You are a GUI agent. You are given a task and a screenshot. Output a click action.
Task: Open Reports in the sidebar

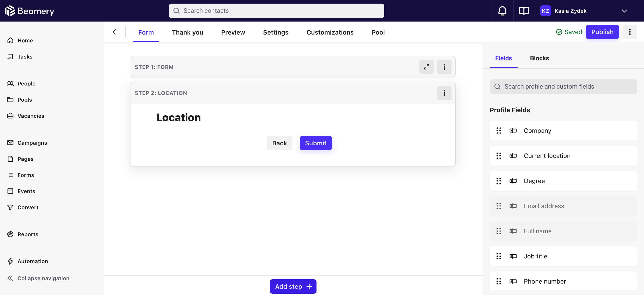[22, 234]
